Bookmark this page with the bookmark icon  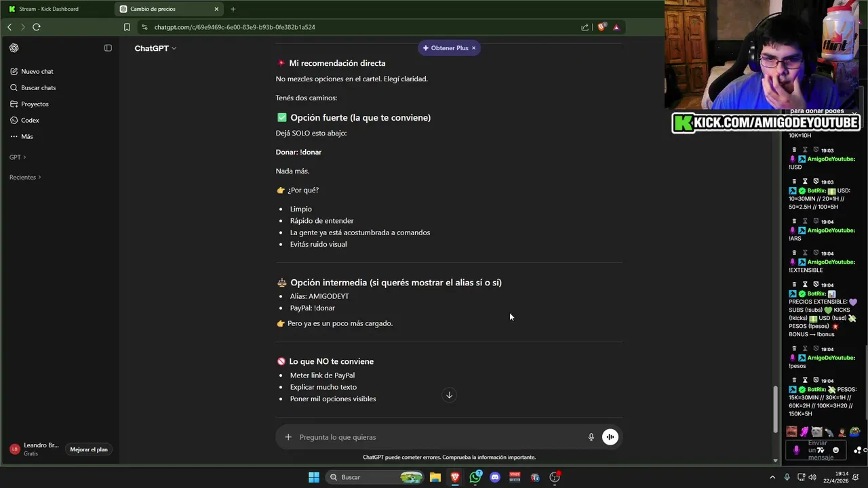tap(127, 27)
